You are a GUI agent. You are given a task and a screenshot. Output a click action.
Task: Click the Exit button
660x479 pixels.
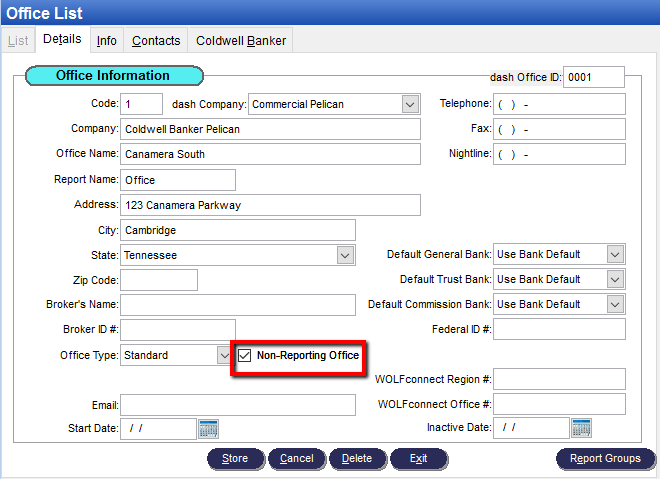pos(418,459)
